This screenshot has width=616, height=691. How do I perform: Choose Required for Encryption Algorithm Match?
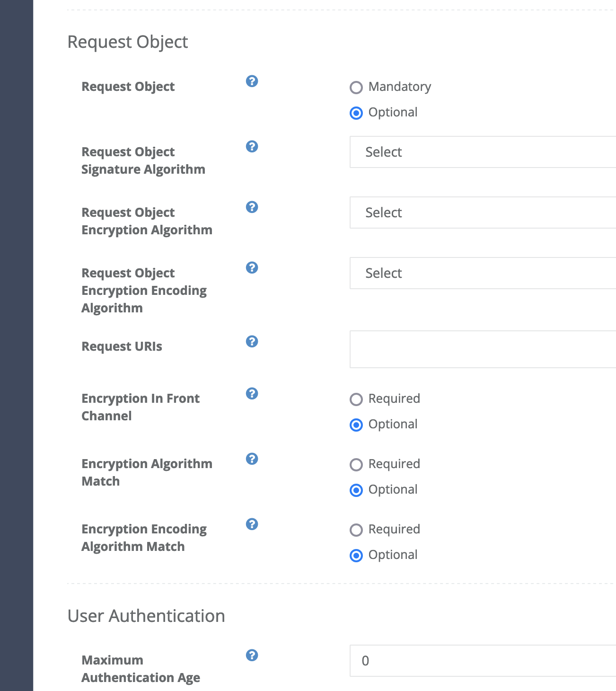pyautogui.click(x=356, y=465)
